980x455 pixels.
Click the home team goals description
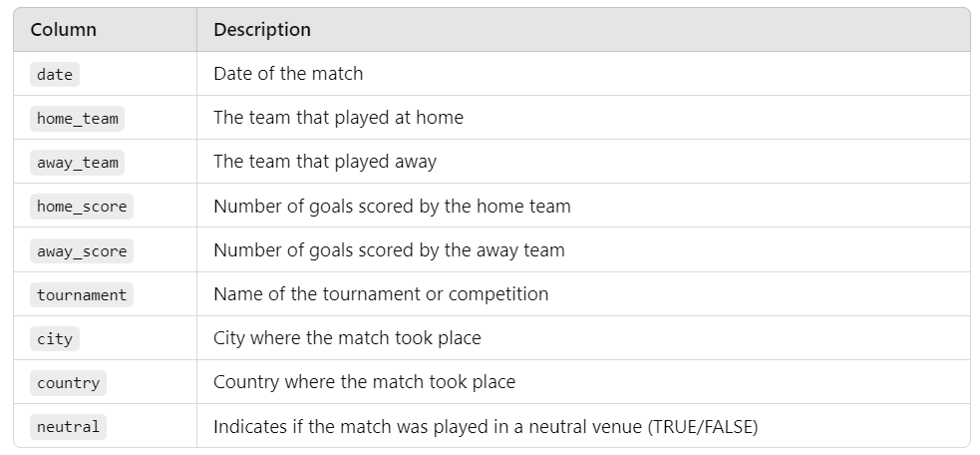[x=392, y=206]
